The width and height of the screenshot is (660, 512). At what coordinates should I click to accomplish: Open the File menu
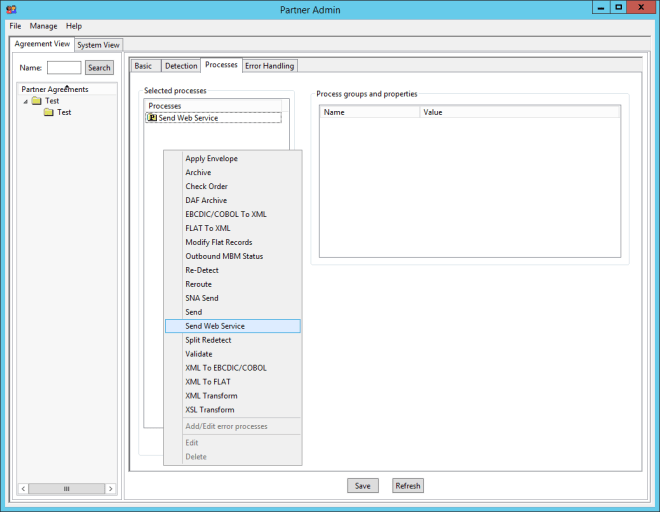15,26
